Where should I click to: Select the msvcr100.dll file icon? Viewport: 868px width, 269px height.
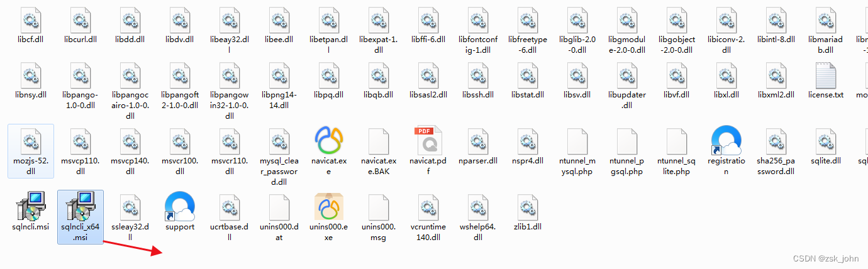click(180, 141)
